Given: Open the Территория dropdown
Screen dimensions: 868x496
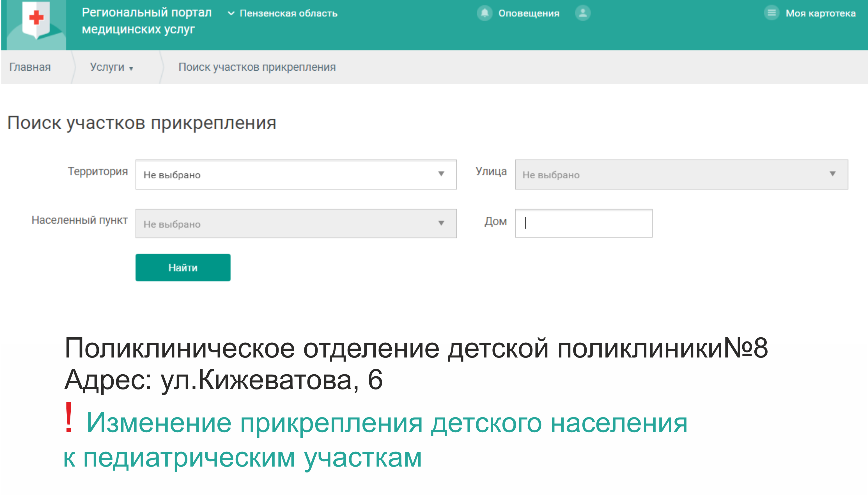Looking at the screenshot, I should pos(296,174).
